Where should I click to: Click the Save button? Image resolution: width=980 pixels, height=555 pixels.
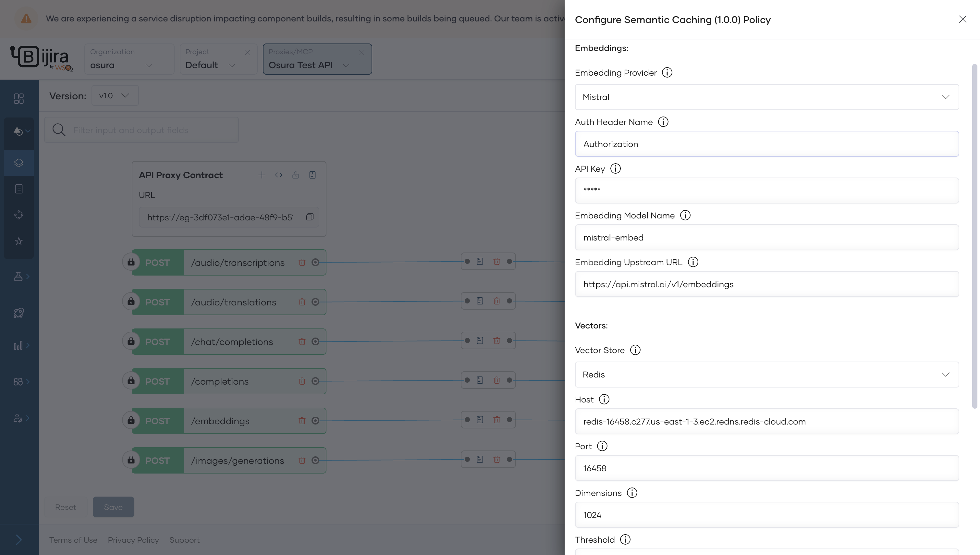pos(113,507)
